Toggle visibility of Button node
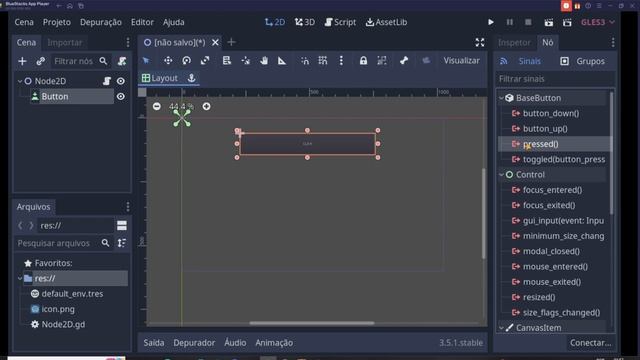The height and width of the screenshot is (360, 640). click(x=121, y=96)
